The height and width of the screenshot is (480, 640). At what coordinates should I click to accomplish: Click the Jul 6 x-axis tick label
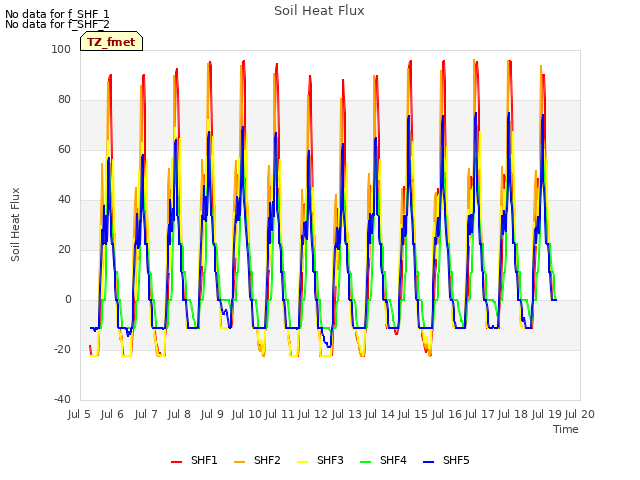click(112, 414)
